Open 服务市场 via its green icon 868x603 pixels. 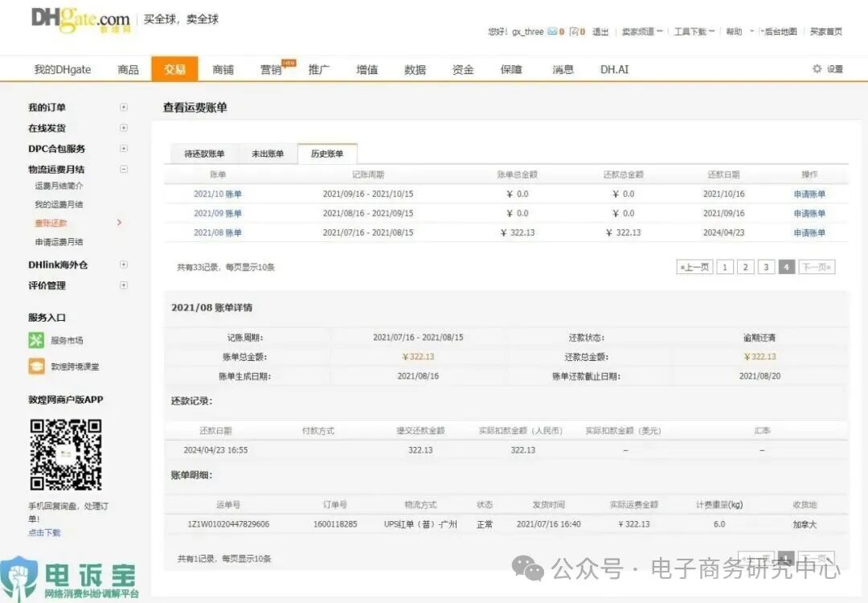[x=35, y=340]
